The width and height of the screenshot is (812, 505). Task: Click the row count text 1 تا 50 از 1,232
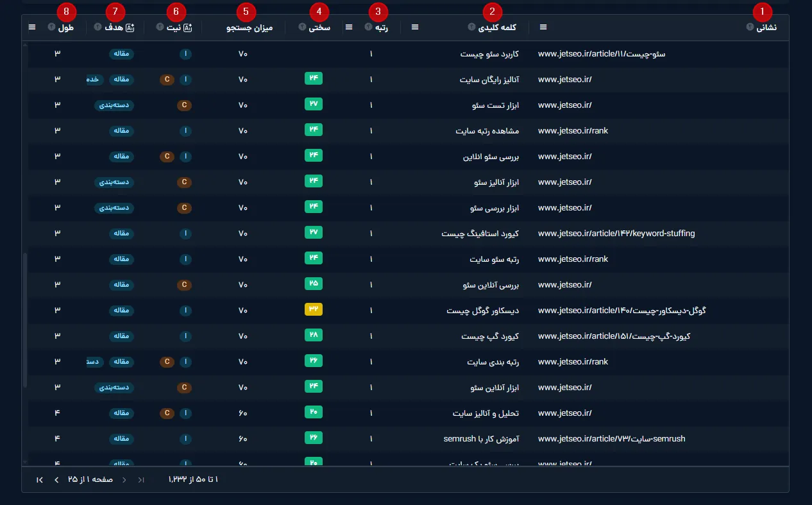193,480
